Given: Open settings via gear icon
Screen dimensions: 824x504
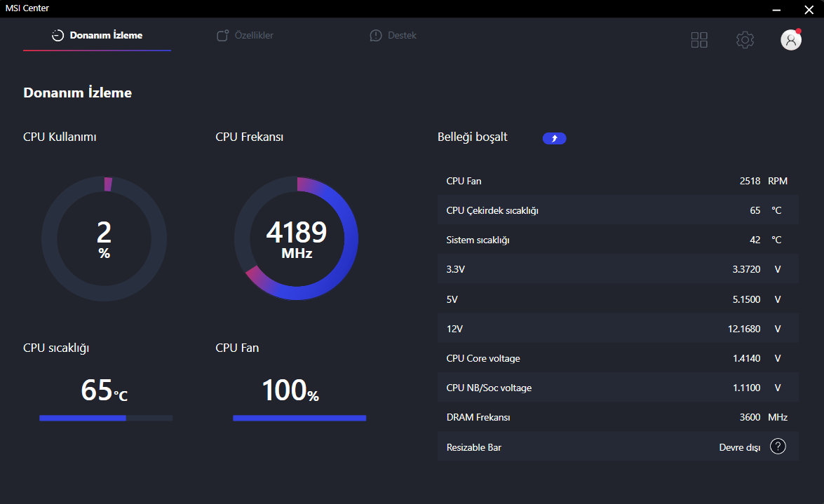Looking at the screenshot, I should pyautogui.click(x=745, y=40).
